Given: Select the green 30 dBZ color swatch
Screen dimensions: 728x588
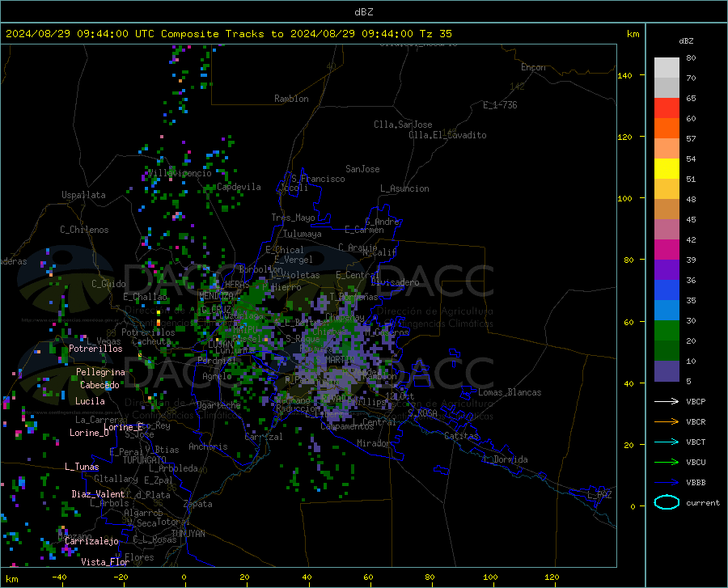Looking at the screenshot, I should point(667,331).
